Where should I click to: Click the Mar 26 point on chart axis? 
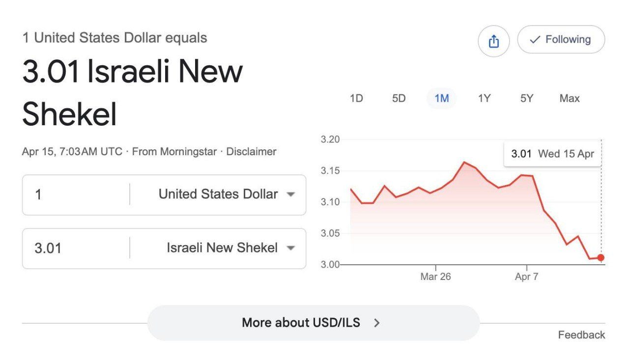pyautogui.click(x=435, y=277)
